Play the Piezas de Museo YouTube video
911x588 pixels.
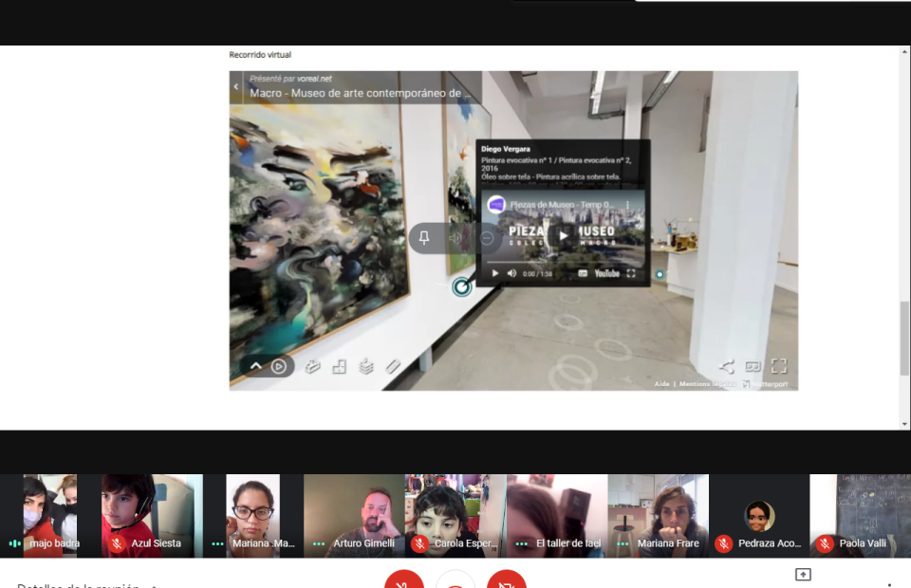[x=563, y=236]
